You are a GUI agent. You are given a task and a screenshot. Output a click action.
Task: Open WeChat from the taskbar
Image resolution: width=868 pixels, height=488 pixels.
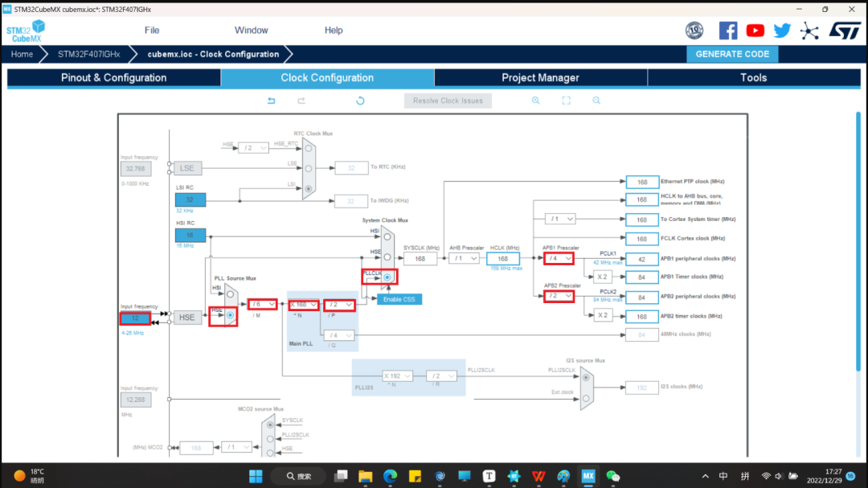tap(612, 475)
